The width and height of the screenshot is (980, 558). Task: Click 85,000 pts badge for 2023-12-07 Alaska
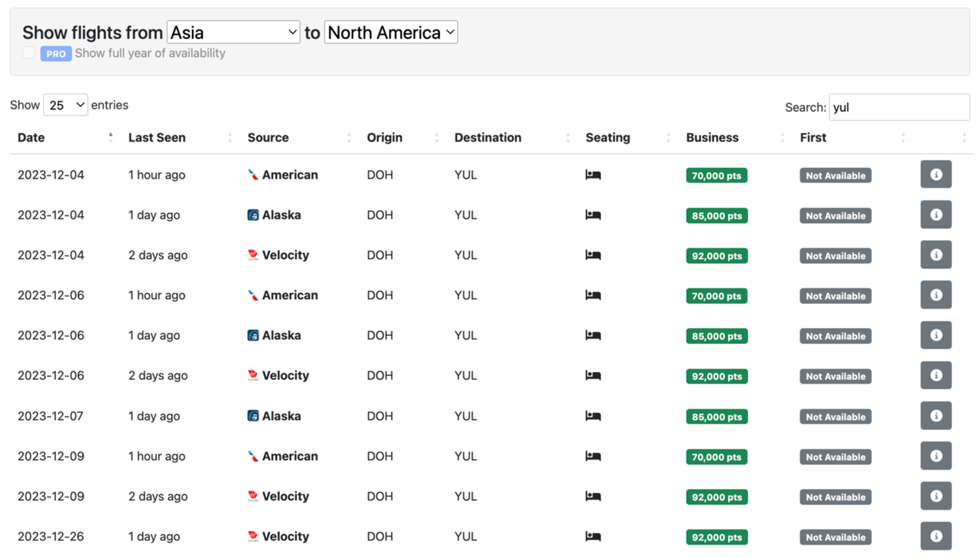pos(717,417)
